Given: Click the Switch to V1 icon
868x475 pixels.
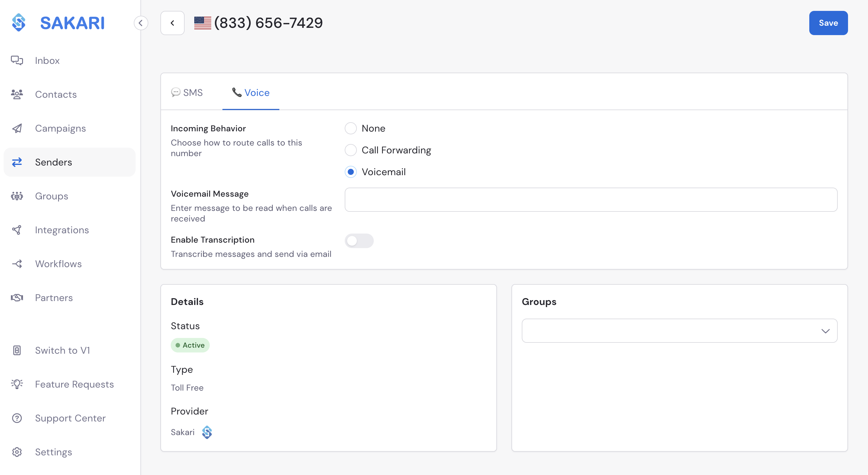Looking at the screenshot, I should point(17,350).
